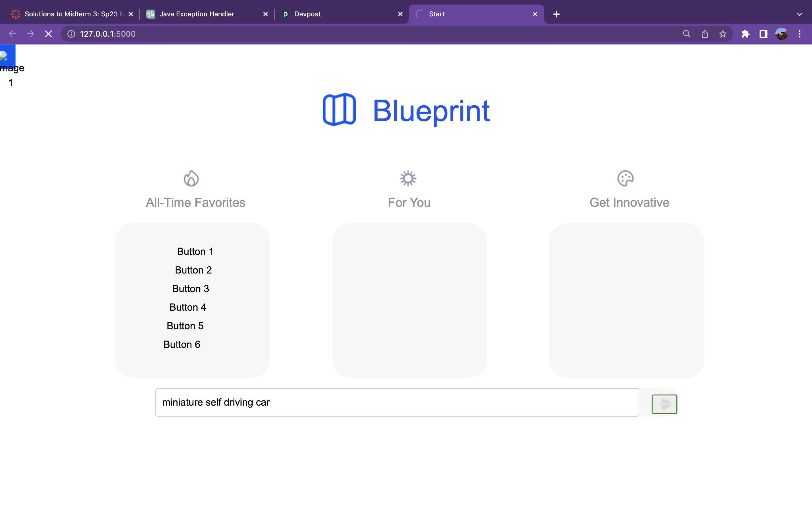Click the sun icon above For You
This screenshot has width=812, height=507.
408,178
